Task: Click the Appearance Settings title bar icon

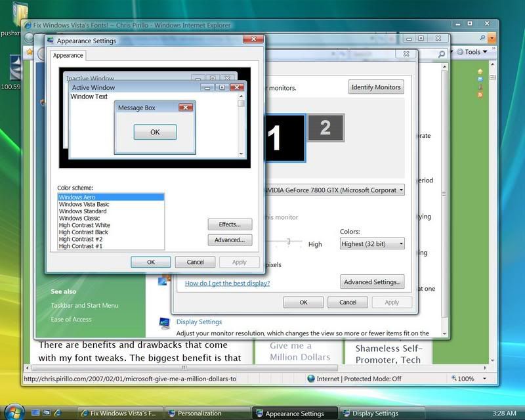Action: click(x=51, y=41)
